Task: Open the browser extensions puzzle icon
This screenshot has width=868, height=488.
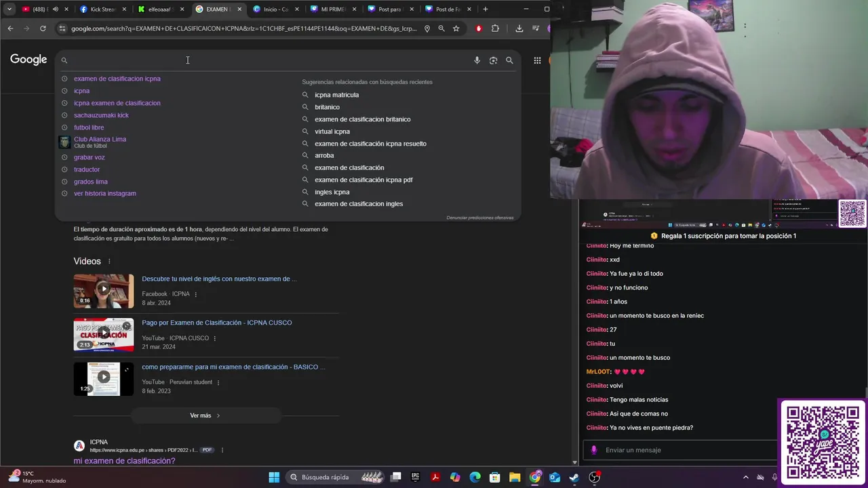Action: click(495, 28)
